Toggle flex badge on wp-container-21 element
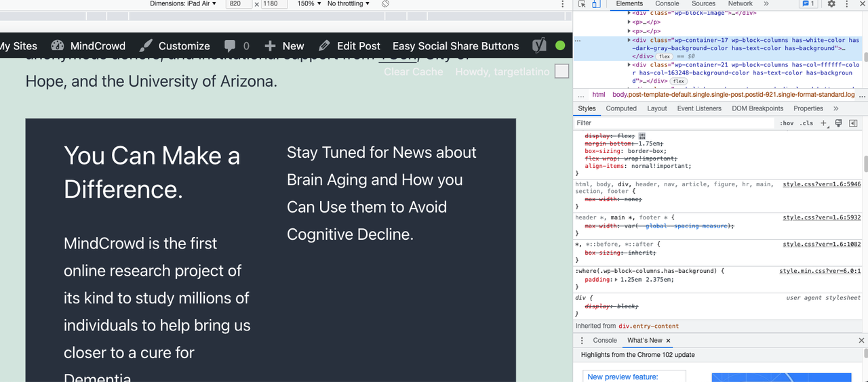The height and width of the screenshot is (382, 868). (679, 81)
